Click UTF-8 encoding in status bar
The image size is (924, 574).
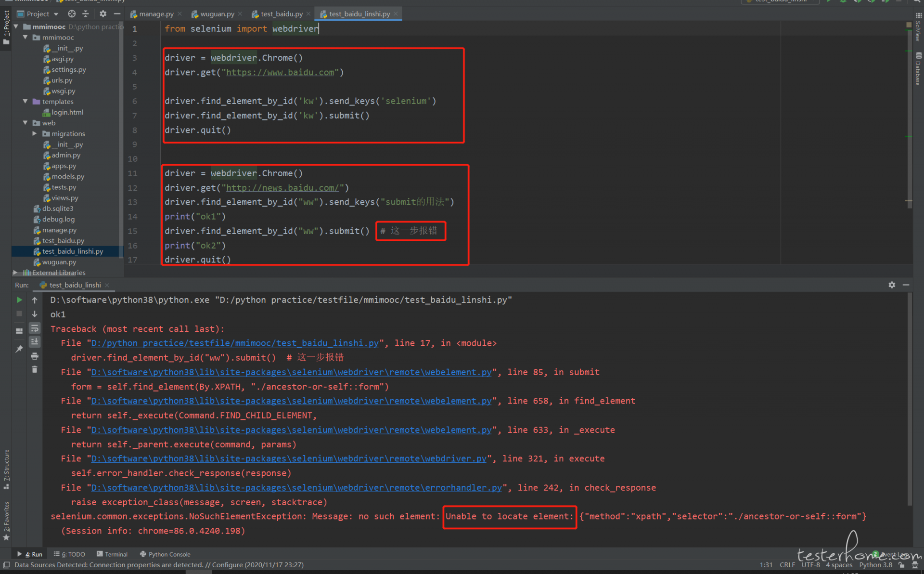(811, 565)
